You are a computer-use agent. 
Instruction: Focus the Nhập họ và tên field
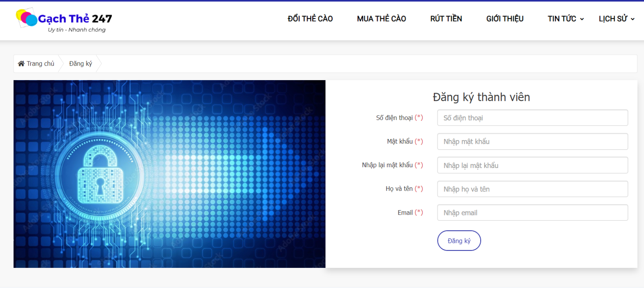[533, 189]
